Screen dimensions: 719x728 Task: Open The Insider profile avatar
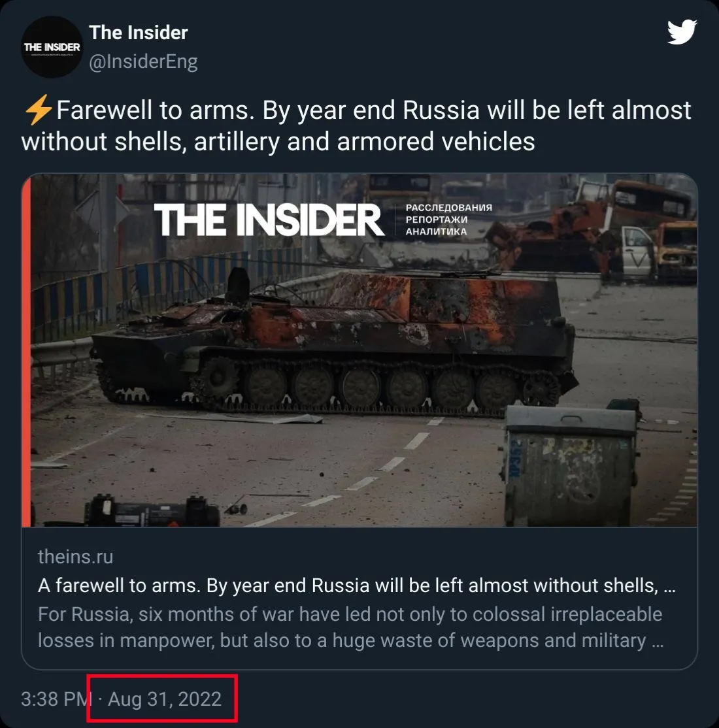(52, 47)
